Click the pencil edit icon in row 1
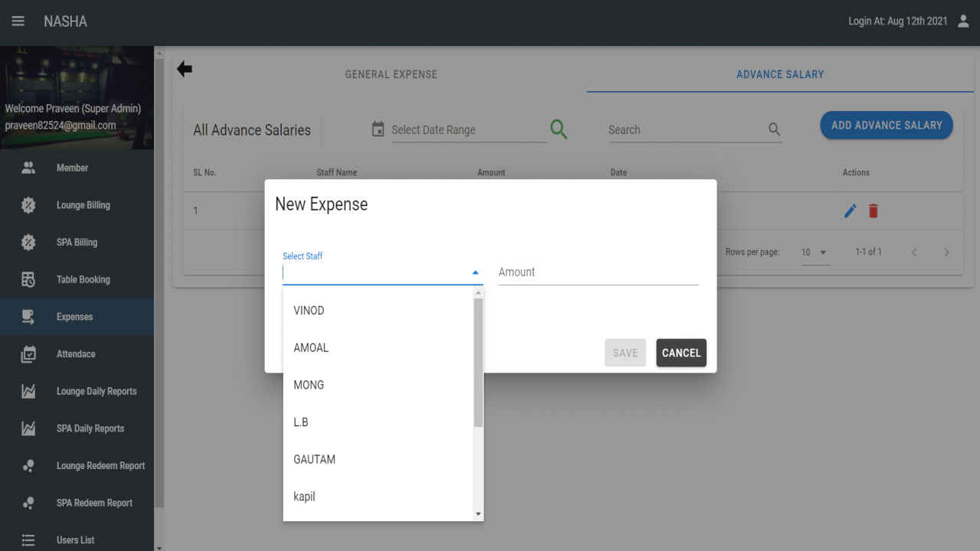The width and height of the screenshot is (980, 551). tap(850, 211)
